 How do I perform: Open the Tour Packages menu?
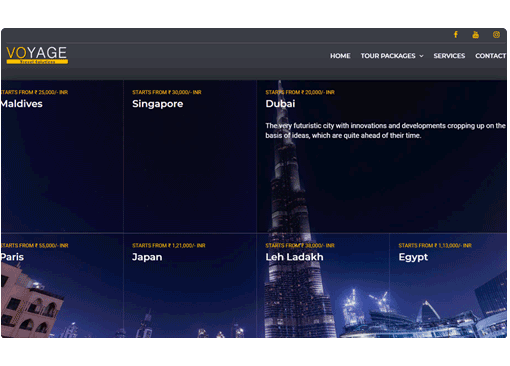tap(388, 56)
